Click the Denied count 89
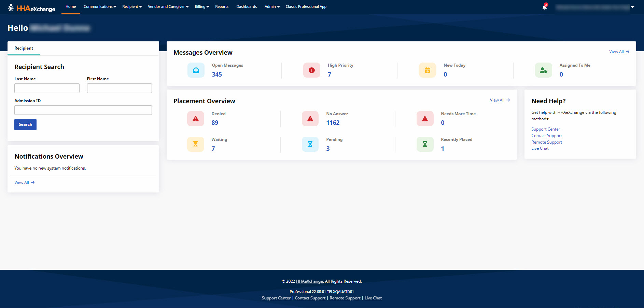This screenshot has height=308, width=644. click(x=215, y=123)
